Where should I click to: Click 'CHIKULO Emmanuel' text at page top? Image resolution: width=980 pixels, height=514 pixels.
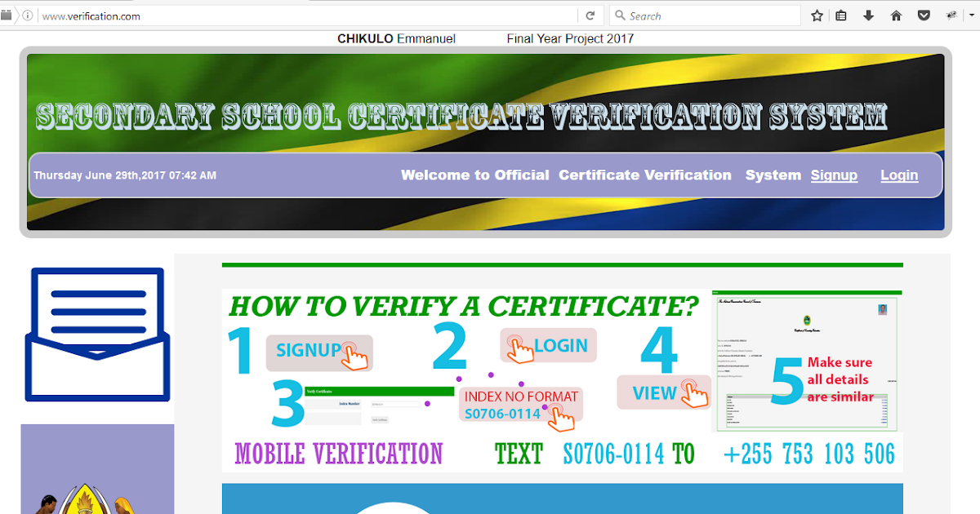pos(396,38)
